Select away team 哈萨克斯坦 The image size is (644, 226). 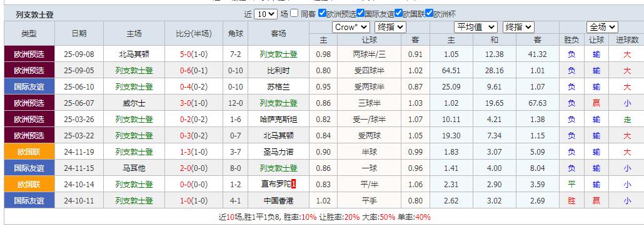(278, 120)
